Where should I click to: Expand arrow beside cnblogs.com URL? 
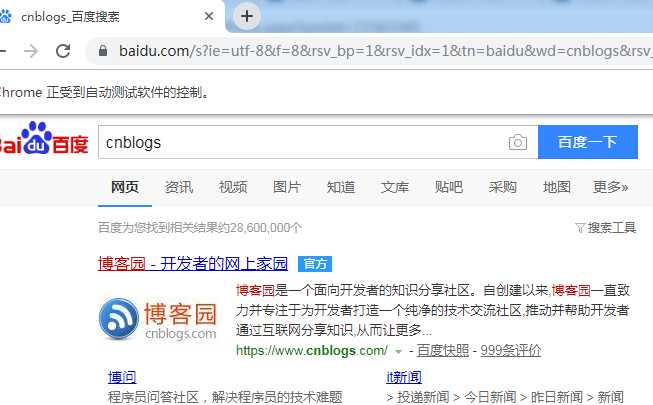pos(399,352)
